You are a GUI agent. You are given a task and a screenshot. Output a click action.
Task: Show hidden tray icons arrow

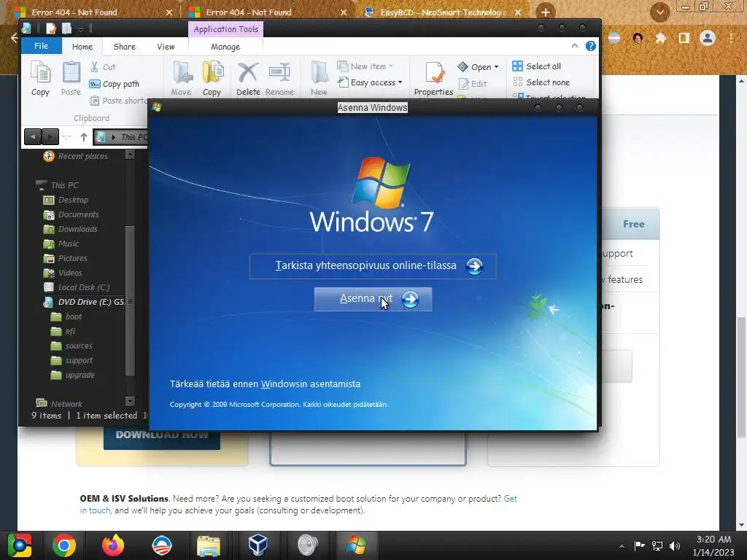[x=622, y=546]
